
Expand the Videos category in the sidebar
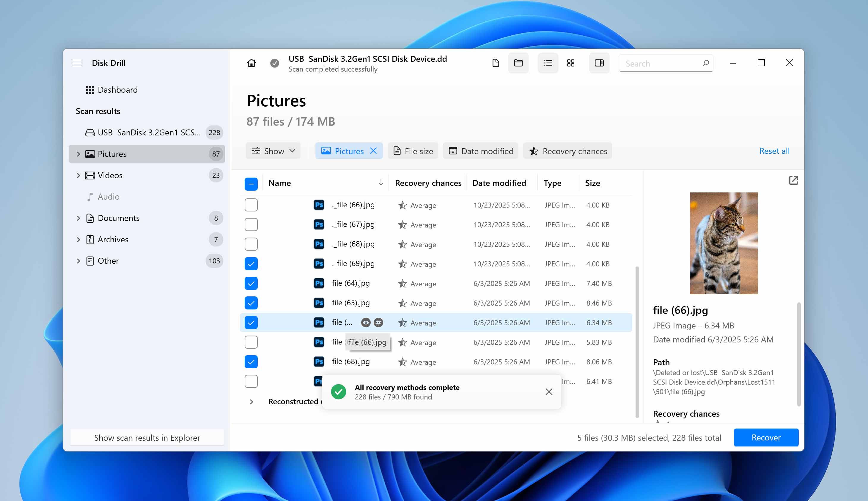tap(78, 176)
